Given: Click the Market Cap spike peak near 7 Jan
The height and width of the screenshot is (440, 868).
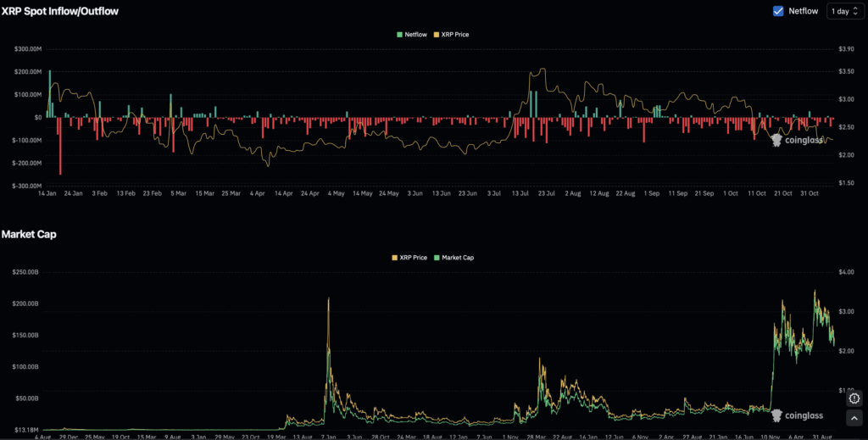Looking at the screenshot, I should [x=328, y=298].
